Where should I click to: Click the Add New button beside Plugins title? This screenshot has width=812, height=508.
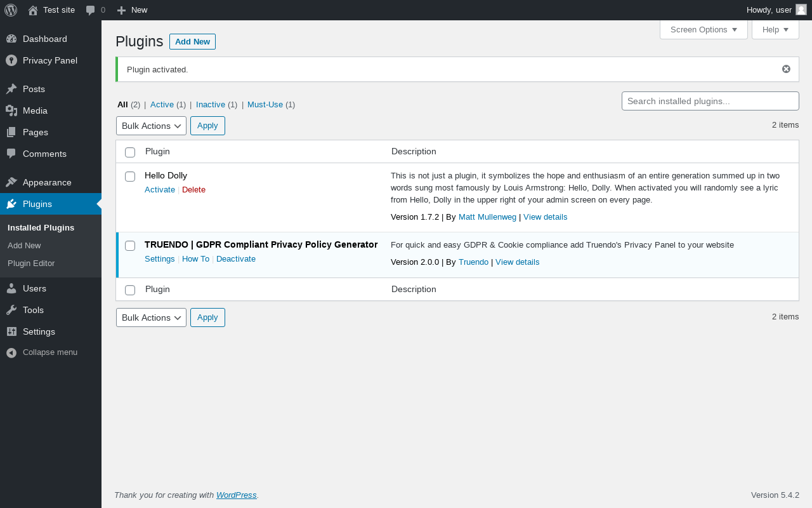tap(192, 41)
